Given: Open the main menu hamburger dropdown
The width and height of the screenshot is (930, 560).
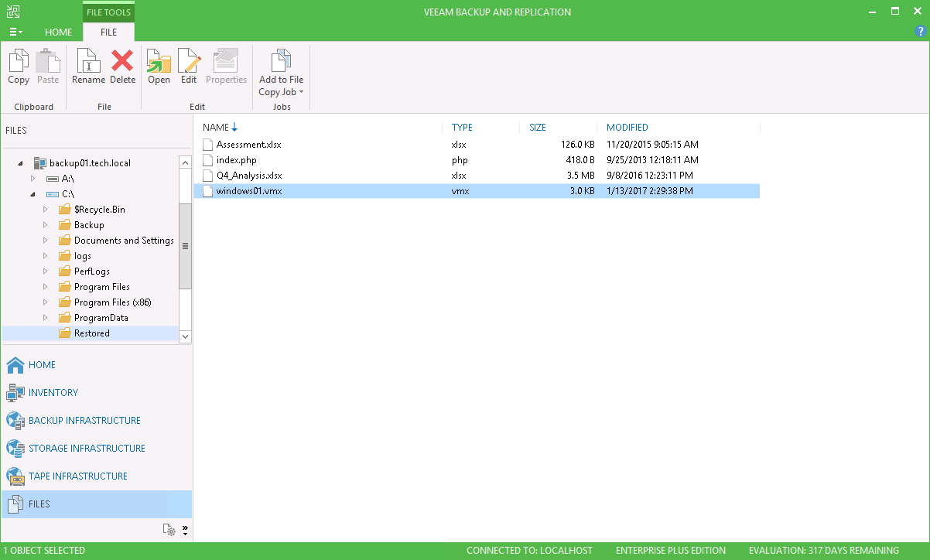Looking at the screenshot, I should [15, 32].
